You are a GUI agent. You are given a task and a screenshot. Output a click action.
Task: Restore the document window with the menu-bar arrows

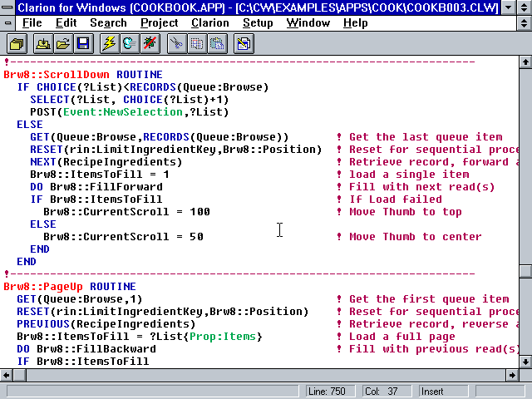[525, 22]
